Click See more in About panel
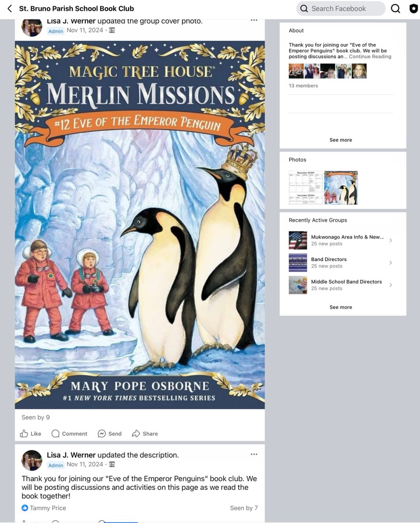 tap(341, 140)
